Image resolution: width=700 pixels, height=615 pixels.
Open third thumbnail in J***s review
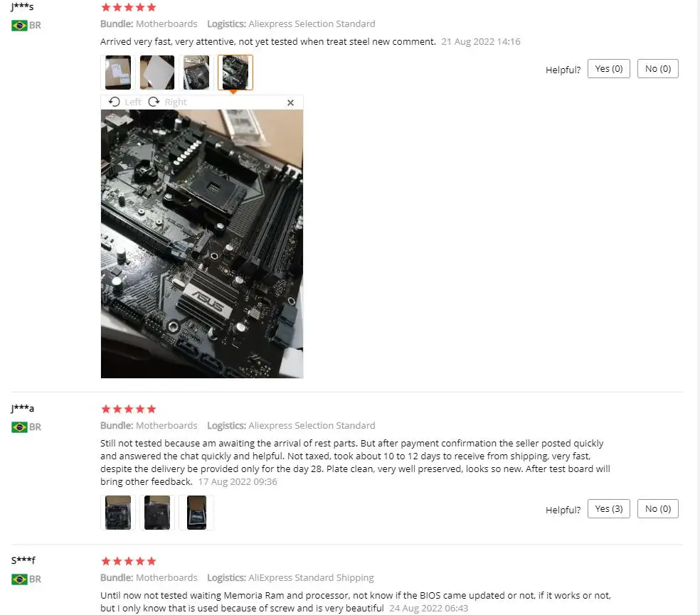point(196,73)
